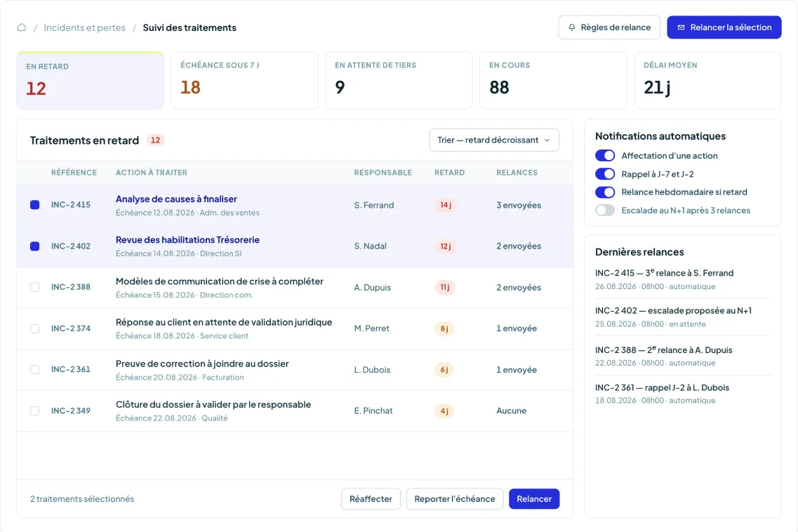Click the 14 j delay badge
This screenshot has width=798, height=532.
(445, 205)
